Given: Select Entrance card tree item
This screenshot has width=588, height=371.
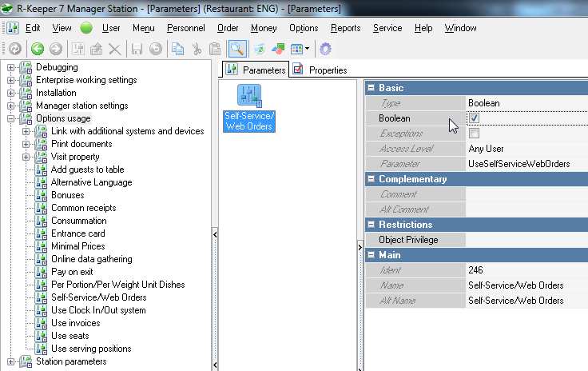Looking at the screenshot, I should (78, 233).
